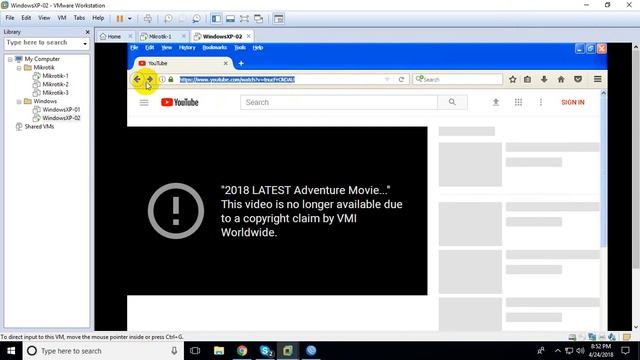Click the YouTube search input
Viewport: 640px width, 360px height.
click(339, 102)
